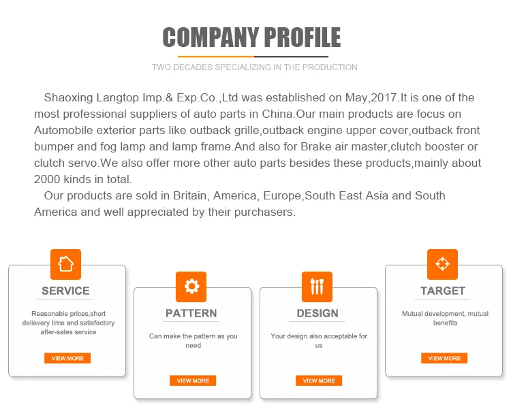Viewport: 511px width, 420px height.
Task: Select the TARGET card heading
Action: [443, 291]
